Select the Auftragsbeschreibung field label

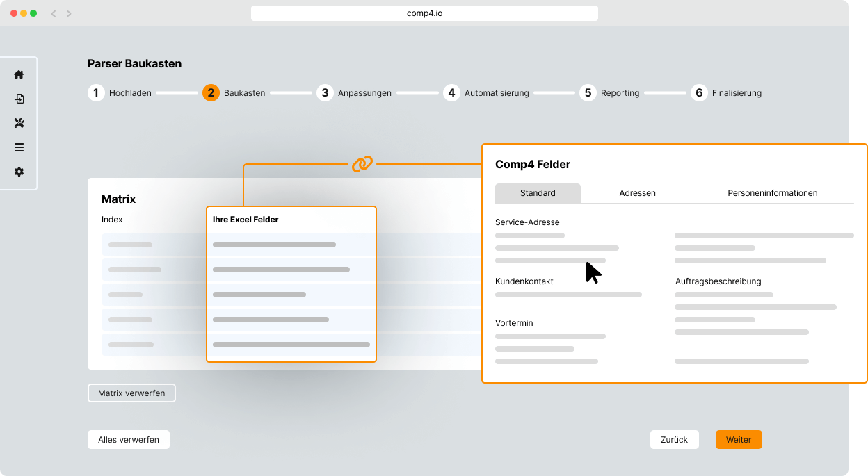pyautogui.click(x=718, y=281)
